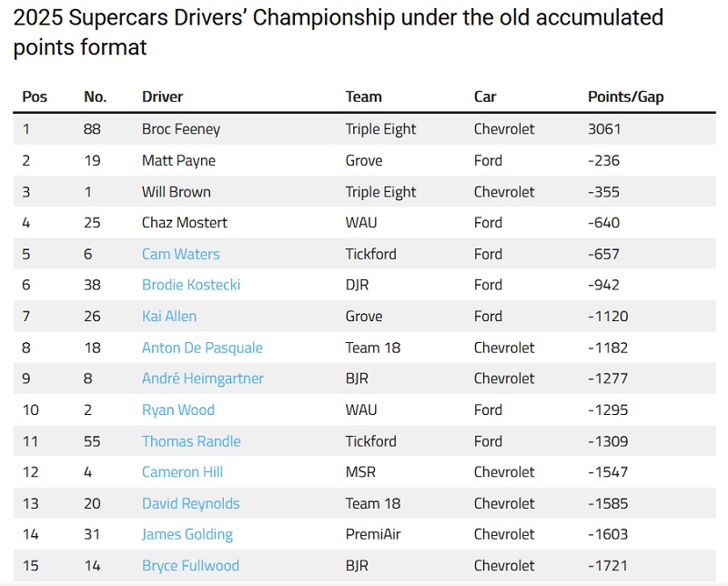Select the Team column header
Viewport: 728px width, 586px height.
tap(363, 96)
